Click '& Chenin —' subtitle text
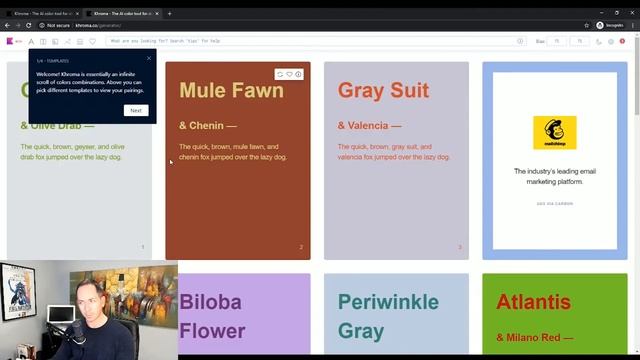 (x=208, y=126)
